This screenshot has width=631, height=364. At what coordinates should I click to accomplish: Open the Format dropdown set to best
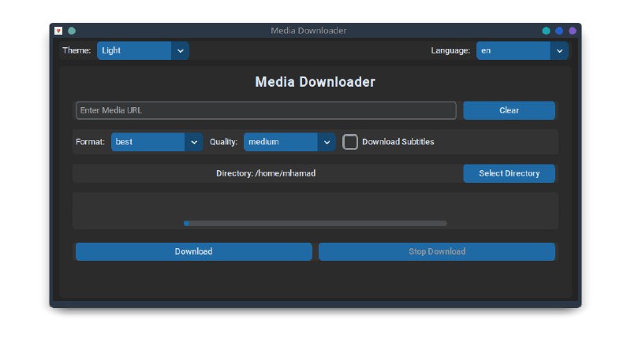point(157,142)
